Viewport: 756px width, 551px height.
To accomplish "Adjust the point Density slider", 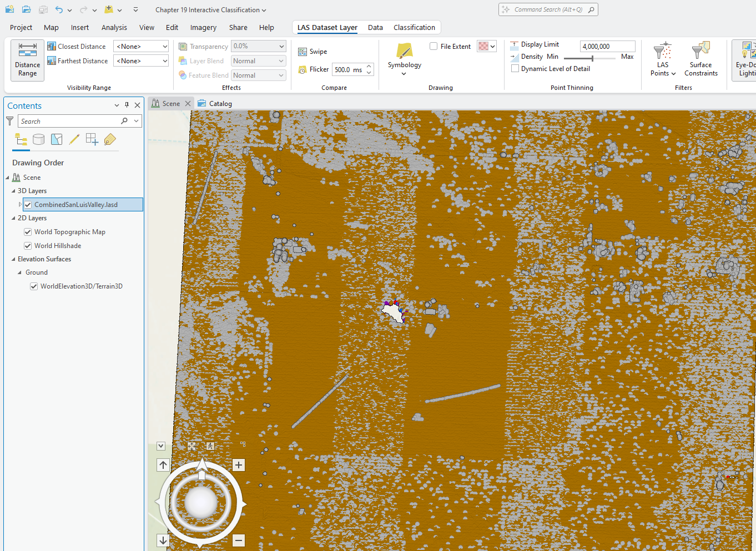I will (x=592, y=58).
